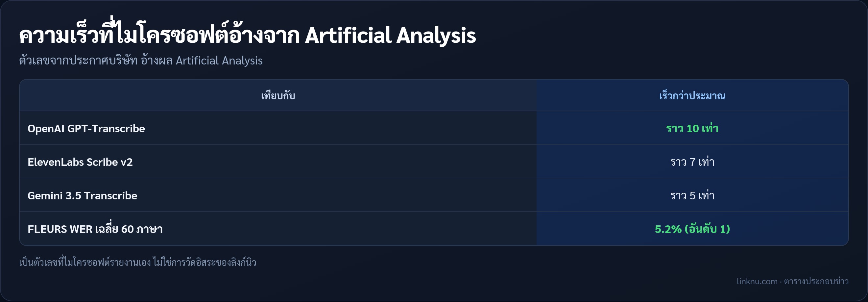The image size is (868, 302).
Task: Click the word Transcribe in the Gemini row
Action: point(110,195)
